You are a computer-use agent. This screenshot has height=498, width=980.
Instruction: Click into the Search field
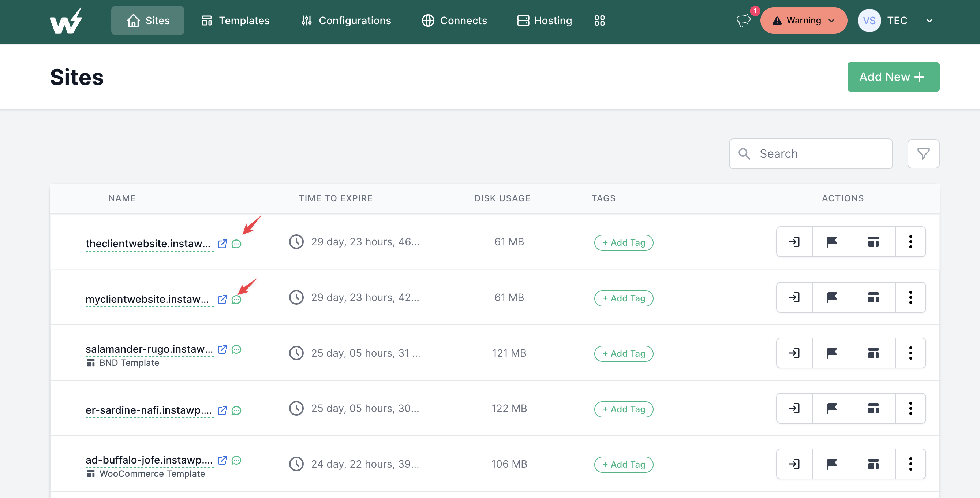[x=818, y=154]
